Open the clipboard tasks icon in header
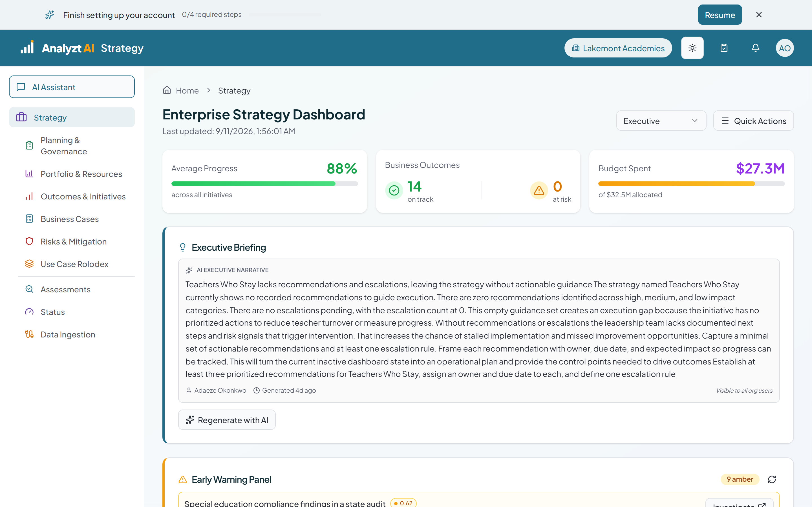Image resolution: width=812 pixels, height=507 pixels. (x=724, y=48)
